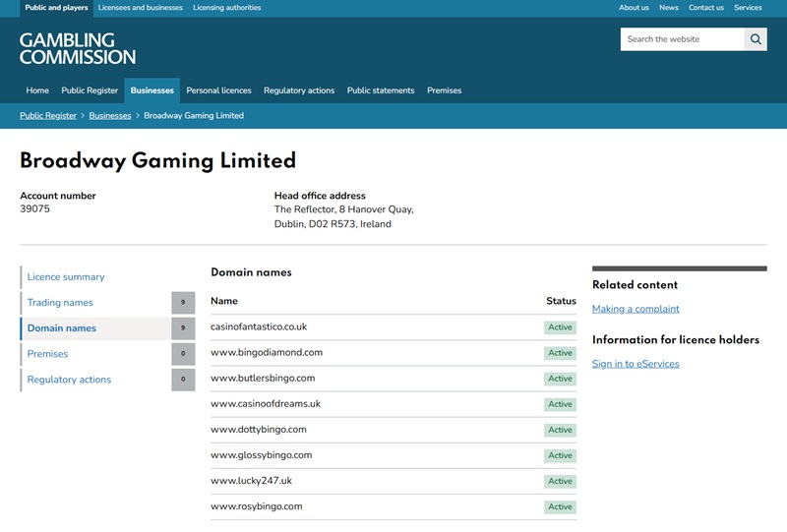The width and height of the screenshot is (787, 532).
Task: Go to Home in main navigation
Action: coord(37,90)
